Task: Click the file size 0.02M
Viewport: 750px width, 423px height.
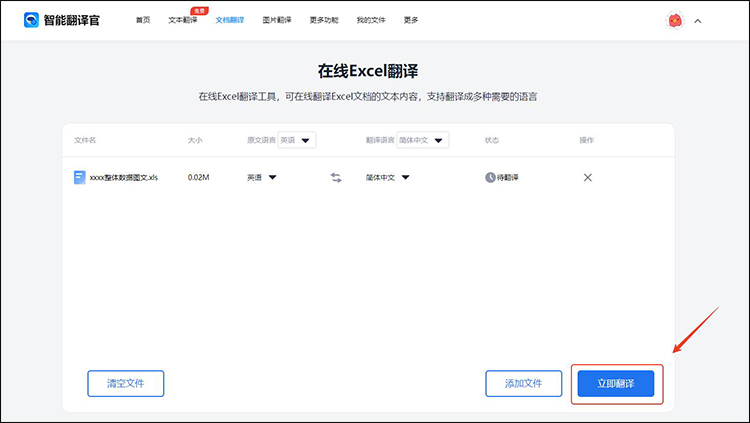Action: (199, 178)
